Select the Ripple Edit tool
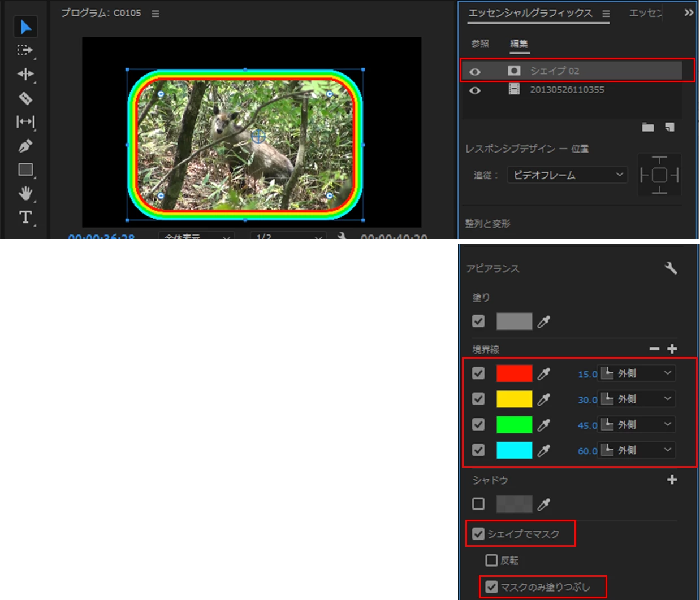This screenshot has width=700, height=600. pyautogui.click(x=25, y=74)
